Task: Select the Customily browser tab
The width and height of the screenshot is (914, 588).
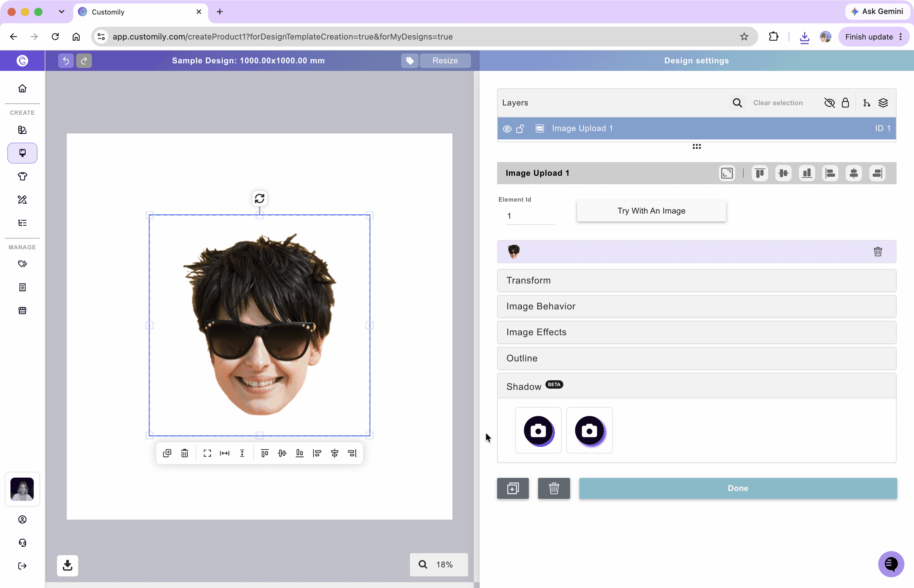Action: (140, 12)
